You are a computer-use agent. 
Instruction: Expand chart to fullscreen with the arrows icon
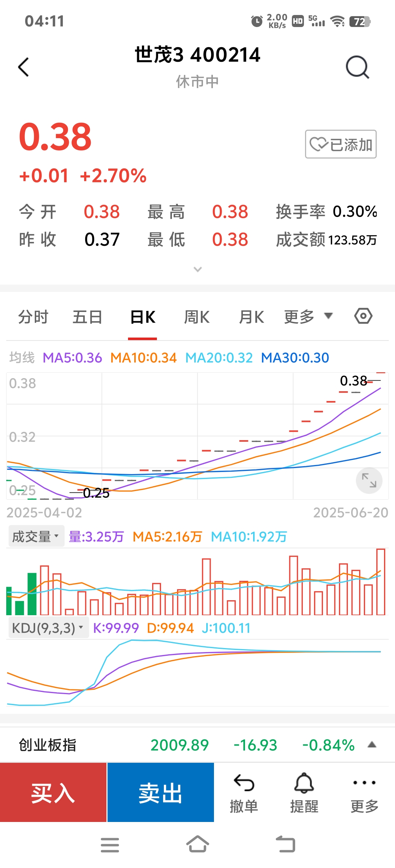click(369, 480)
